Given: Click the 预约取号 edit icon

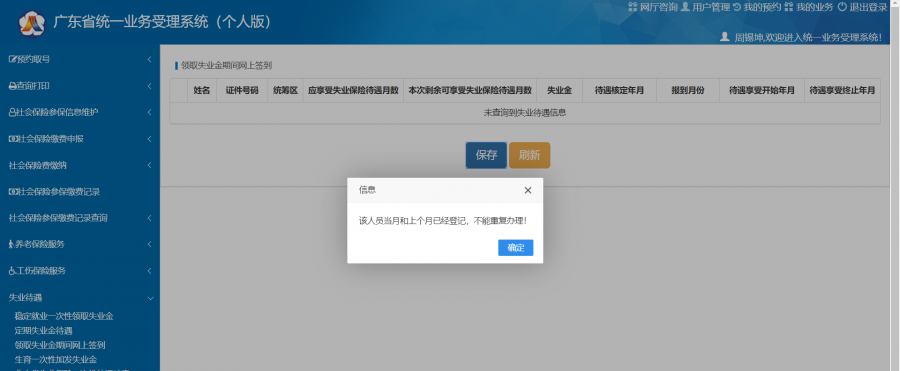Looking at the screenshot, I should (12, 59).
